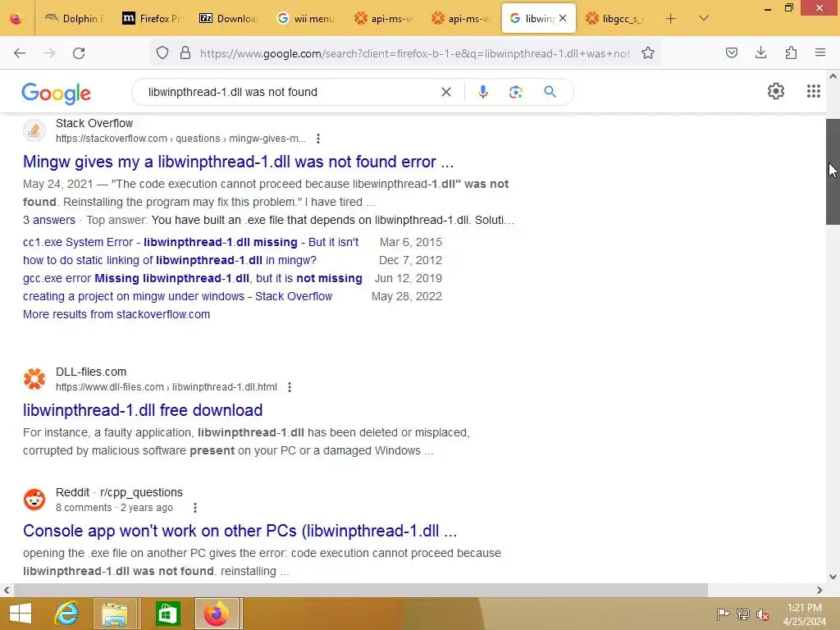Open the three-dot menu for Reddit result
Screen dimensions: 840x630
coord(195,508)
